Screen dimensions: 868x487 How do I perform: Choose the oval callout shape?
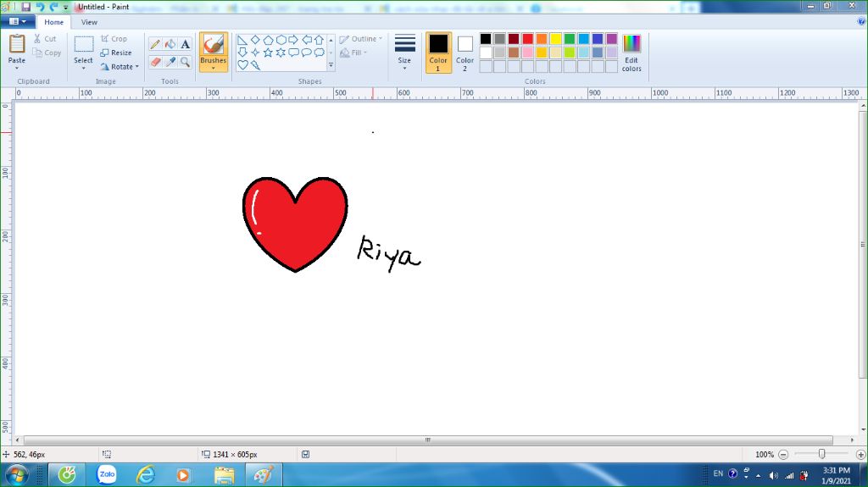pyautogui.click(x=307, y=53)
